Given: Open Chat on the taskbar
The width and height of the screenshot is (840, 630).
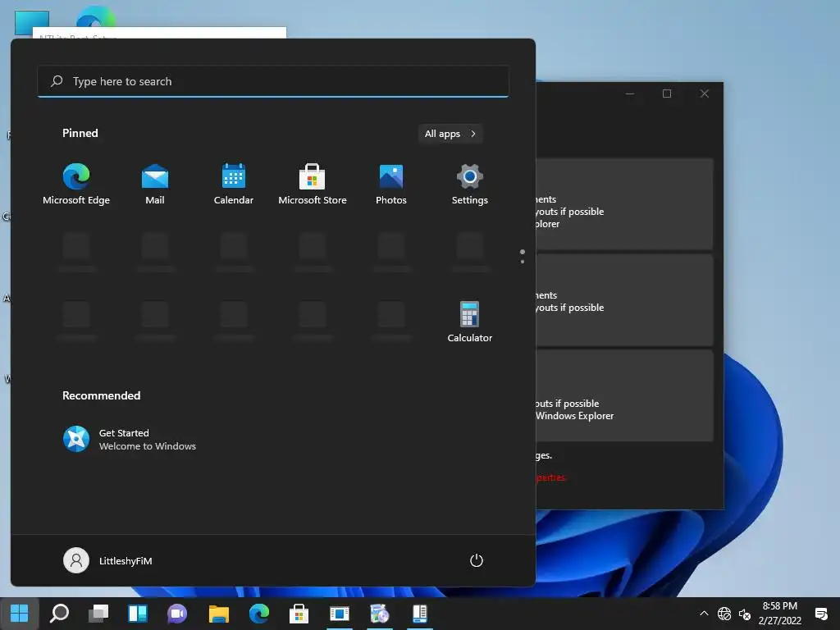Looking at the screenshot, I should click(177, 614).
